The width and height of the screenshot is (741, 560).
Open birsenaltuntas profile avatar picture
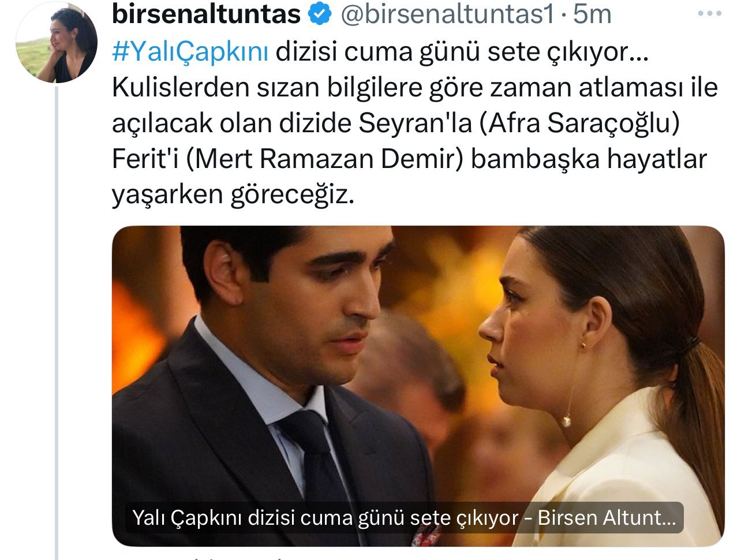(57, 43)
